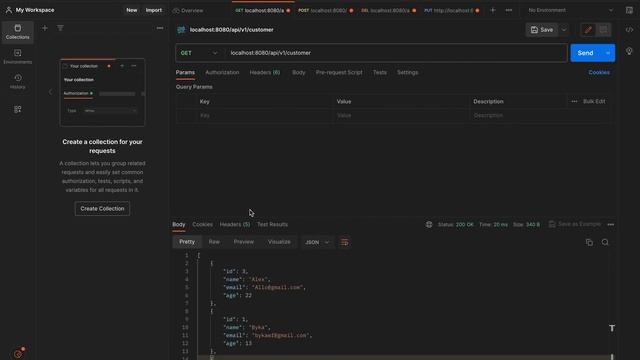640x360 pixels.
Task: Copy response body with copy icon
Action: coord(589,242)
